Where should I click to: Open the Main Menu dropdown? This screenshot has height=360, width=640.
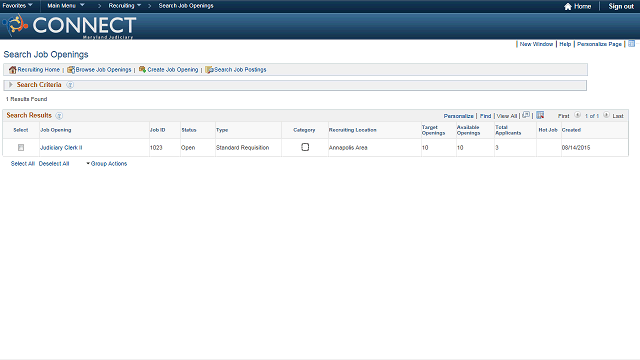[66, 6]
